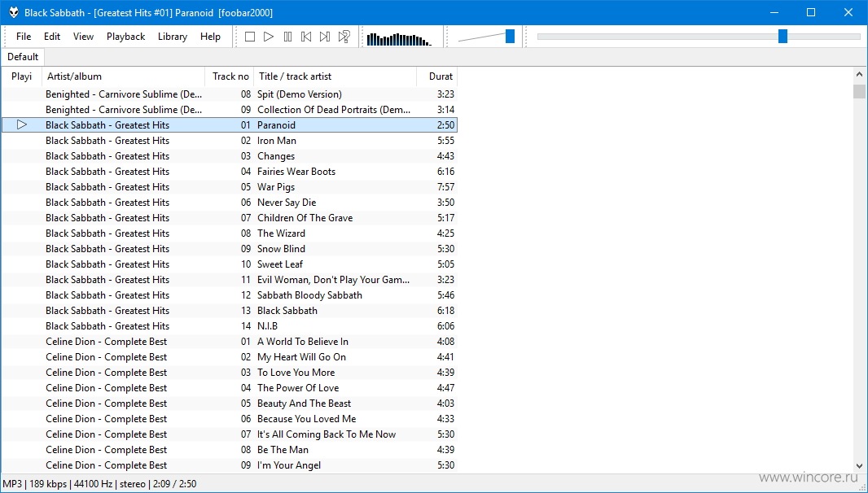Click the status bar playback info text

(99, 484)
